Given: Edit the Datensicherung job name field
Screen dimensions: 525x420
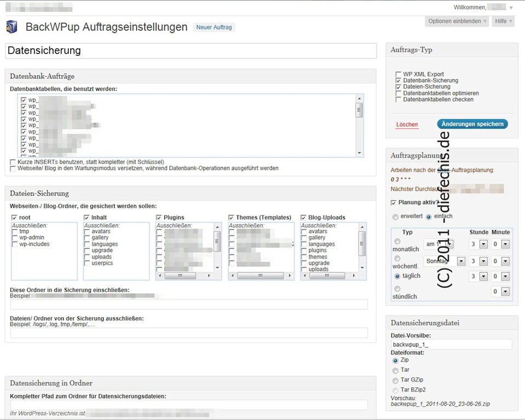Looking at the screenshot, I should pos(191,51).
